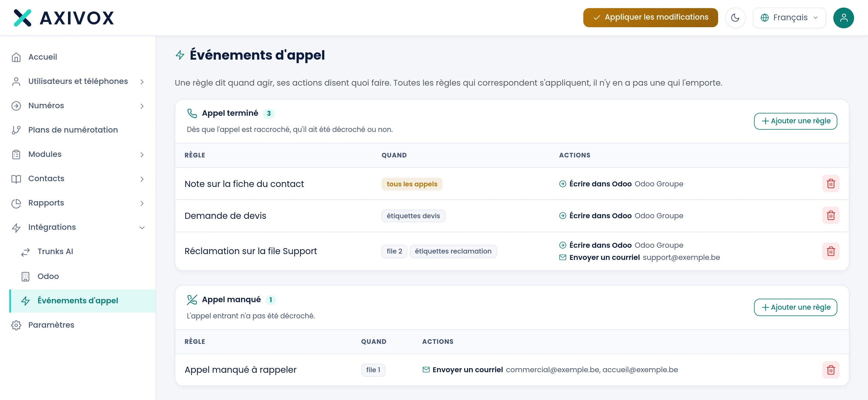The height and width of the screenshot is (400, 868).
Task: Click the Appel terminé phone icon
Action: [x=192, y=113]
